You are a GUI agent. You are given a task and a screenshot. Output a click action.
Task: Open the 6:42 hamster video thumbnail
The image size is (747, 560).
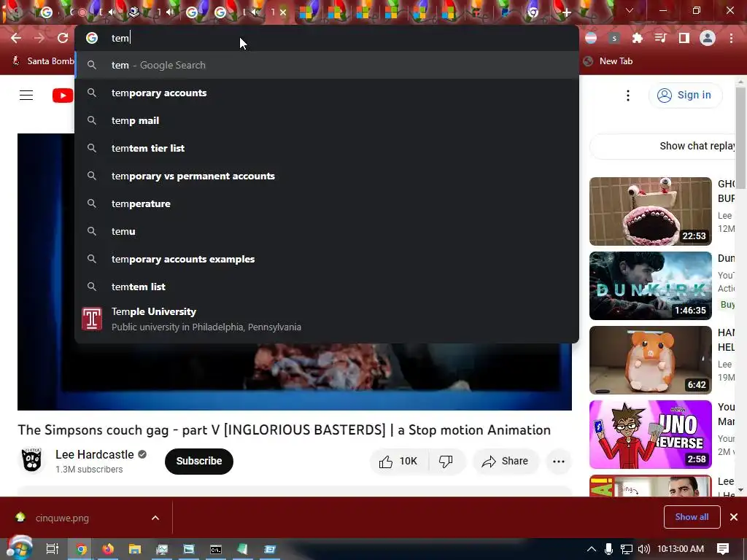coord(650,360)
